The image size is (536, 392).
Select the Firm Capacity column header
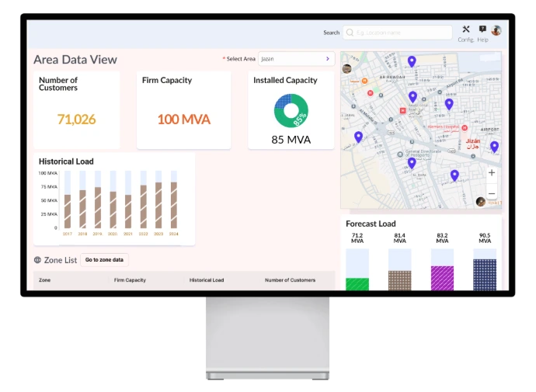coord(130,280)
